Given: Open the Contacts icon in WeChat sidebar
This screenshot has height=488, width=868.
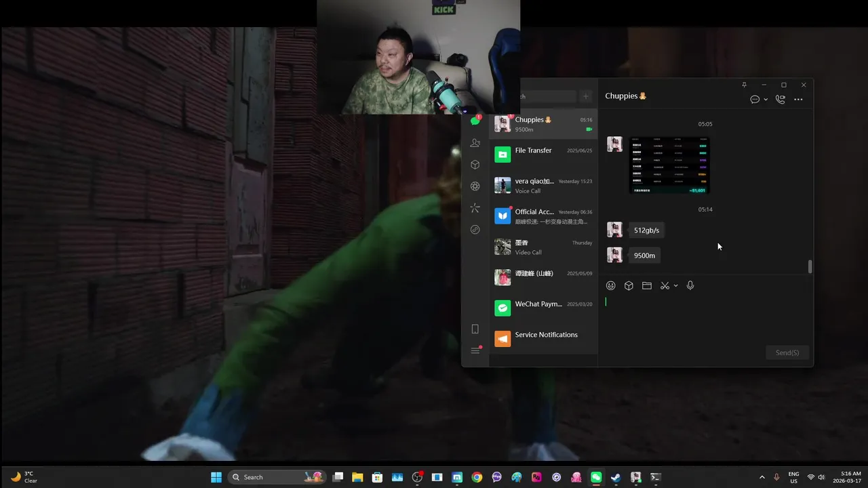Looking at the screenshot, I should click(475, 143).
